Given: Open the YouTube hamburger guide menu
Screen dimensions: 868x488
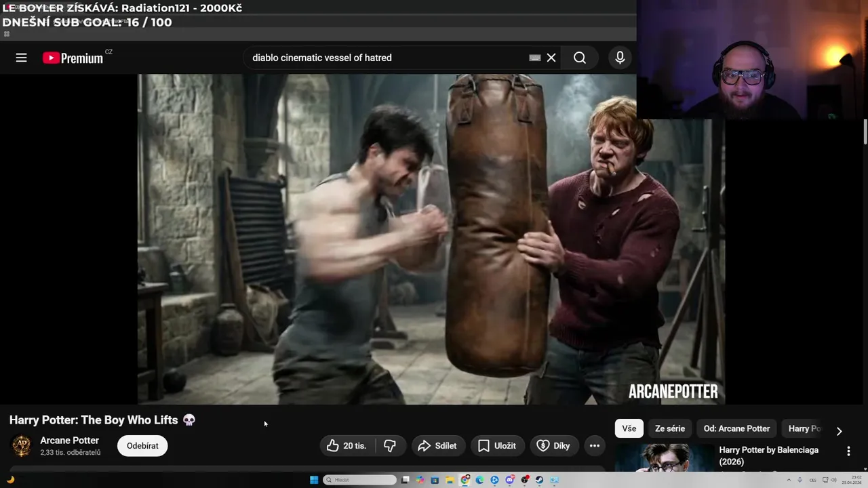Looking at the screenshot, I should tap(21, 58).
